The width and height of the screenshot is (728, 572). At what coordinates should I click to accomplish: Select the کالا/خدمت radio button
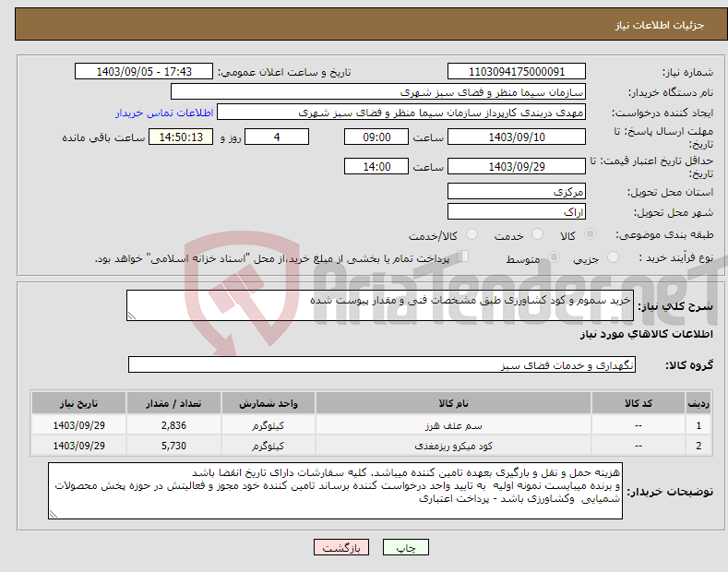click(471, 234)
